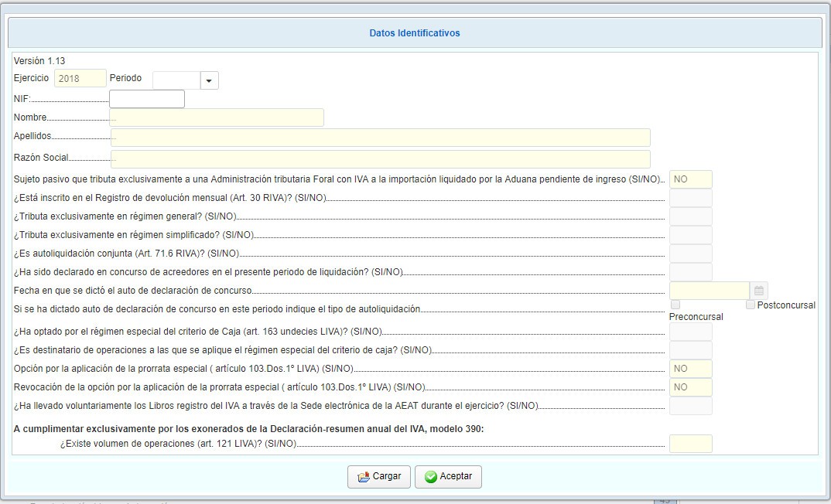Select the Apellidos text field
This screenshot has width=831, height=504.
click(380, 137)
